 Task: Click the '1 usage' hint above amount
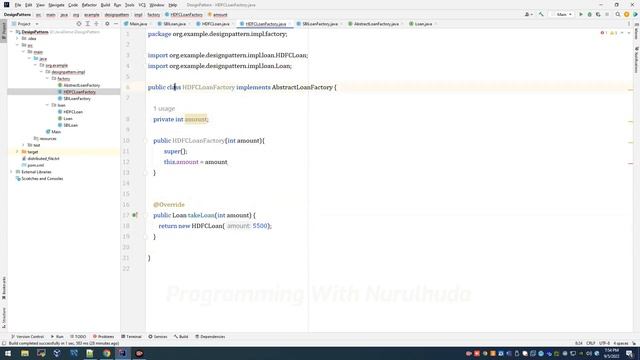click(164, 109)
